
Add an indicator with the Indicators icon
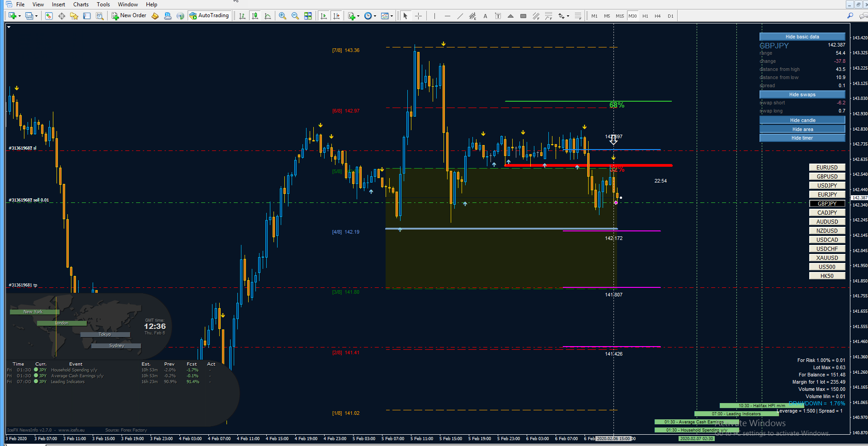point(352,16)
